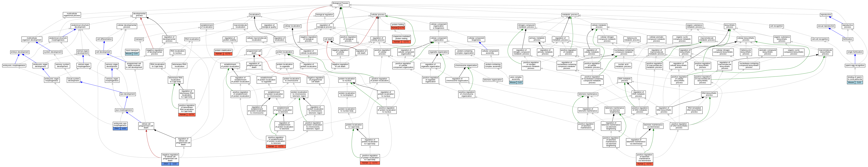This screenshot has height=167, width=868.
Task: Select the eye development node
Action: 128,94
